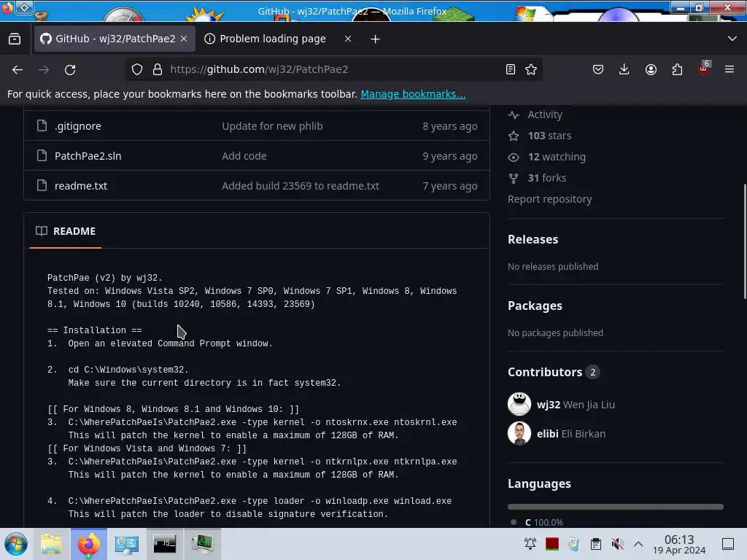Screen dimensions: 747x560
Task: Open 'Update for new phlib' commit
Action: pyautogui.click(x=272, y=126)
